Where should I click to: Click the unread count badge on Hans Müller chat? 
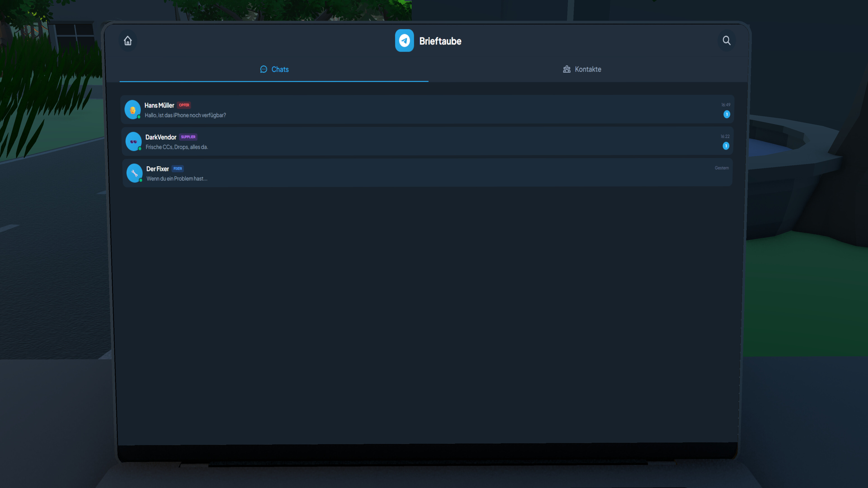pos(726,115)
